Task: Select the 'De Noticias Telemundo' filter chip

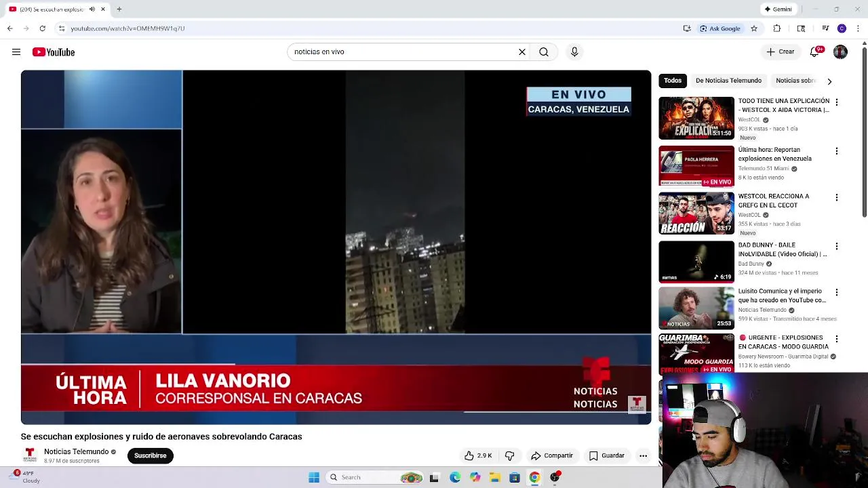Action: point(728,81)
